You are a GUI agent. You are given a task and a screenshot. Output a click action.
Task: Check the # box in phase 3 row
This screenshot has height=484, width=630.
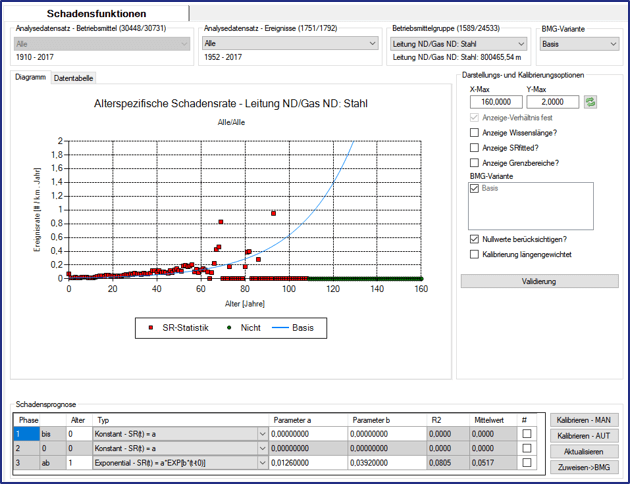click(527, 463)
